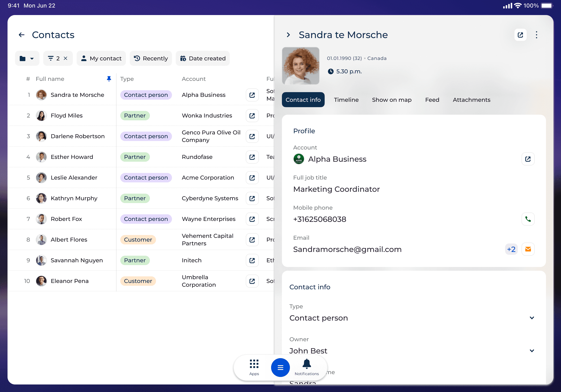Expand the Type Contact person dropdown
Viewport: 561px width, 392px height.
point(532,318)
